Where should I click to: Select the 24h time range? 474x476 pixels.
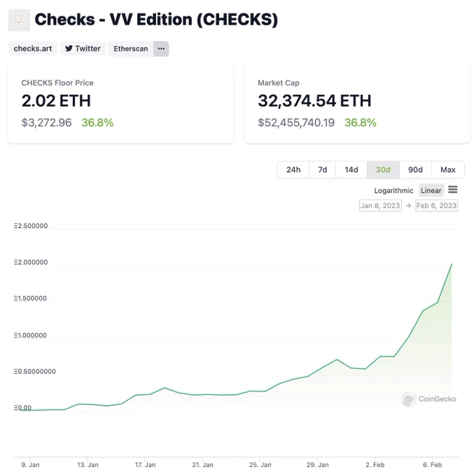tap(293, 169)
